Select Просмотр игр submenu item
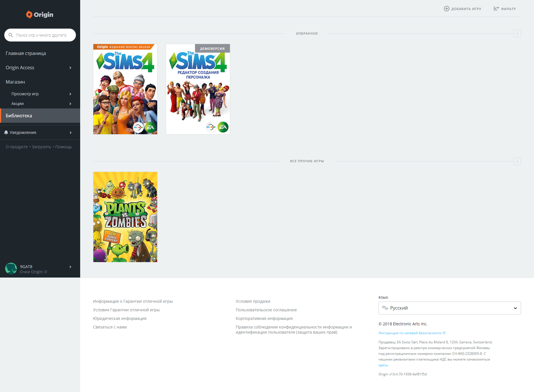The width and height of the screenshot is (534, 392). (25, 94)
